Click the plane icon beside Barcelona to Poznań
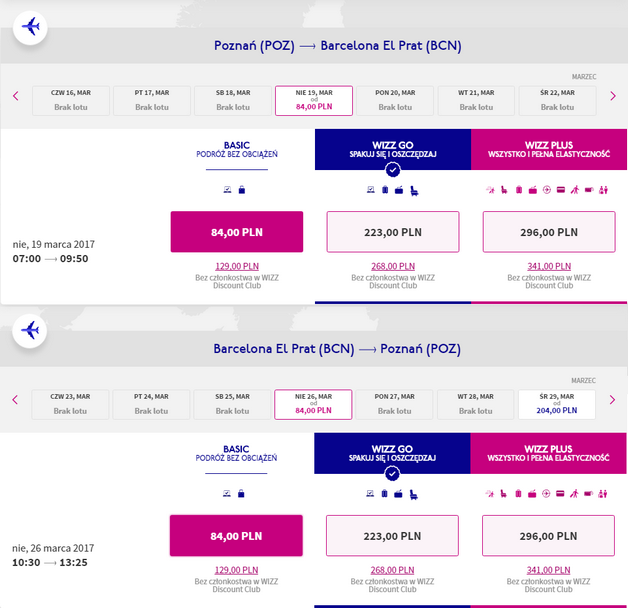 tap(30, 330)
